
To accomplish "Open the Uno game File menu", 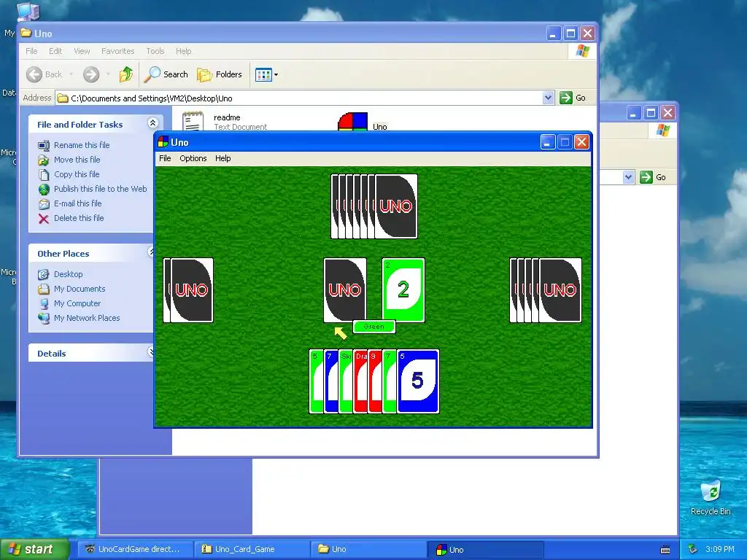I will click(x=165, y=158).
